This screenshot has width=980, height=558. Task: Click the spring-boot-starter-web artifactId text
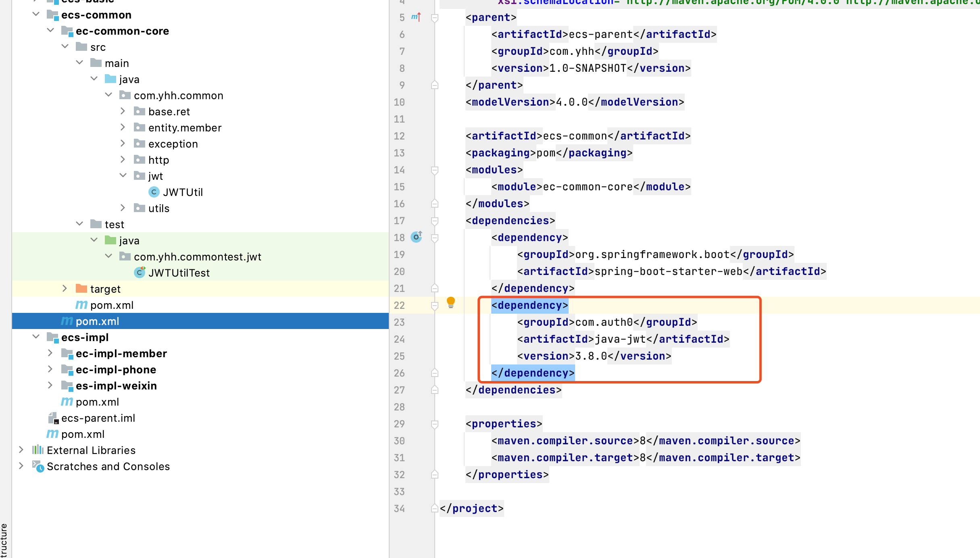pos(668,271)
